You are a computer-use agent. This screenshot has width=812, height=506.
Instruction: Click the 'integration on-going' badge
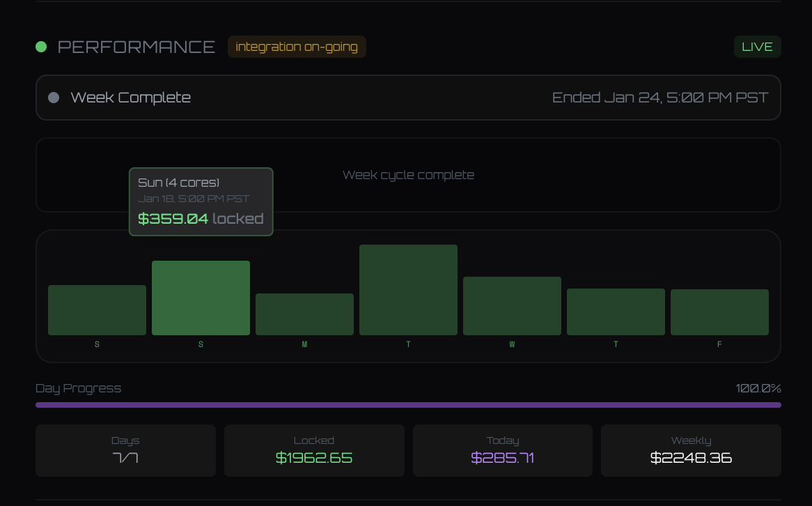click(x=297, y=47)
